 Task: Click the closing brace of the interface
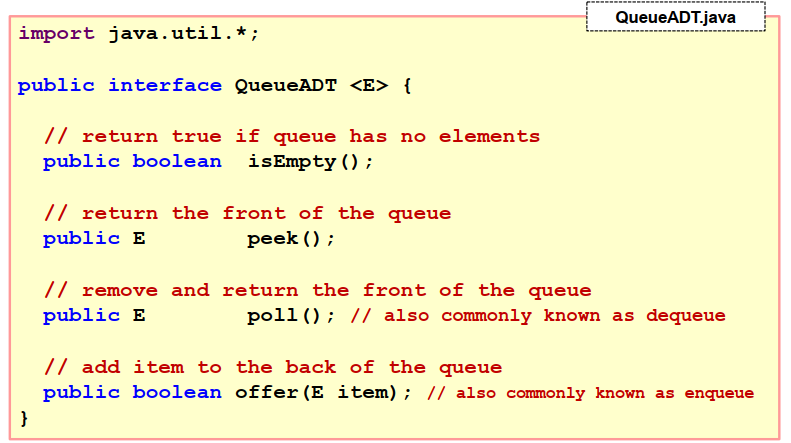point(24,418)
